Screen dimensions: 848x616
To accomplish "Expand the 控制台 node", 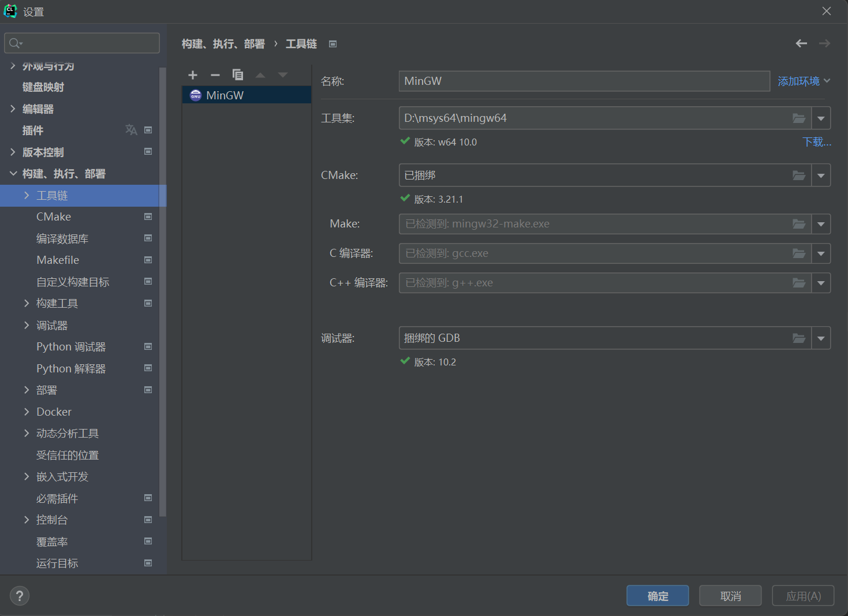I will [27, 520].
